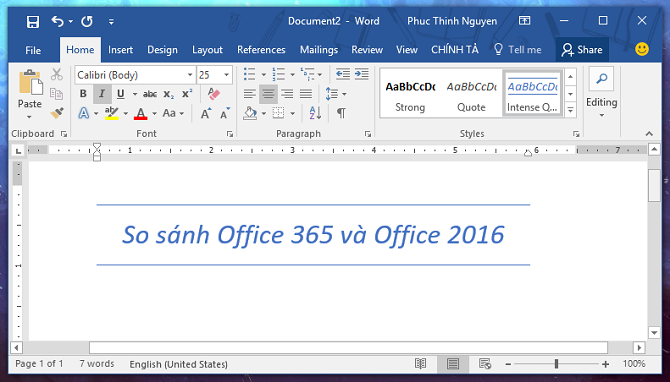Switch to the Review tab

pos(367,50)
